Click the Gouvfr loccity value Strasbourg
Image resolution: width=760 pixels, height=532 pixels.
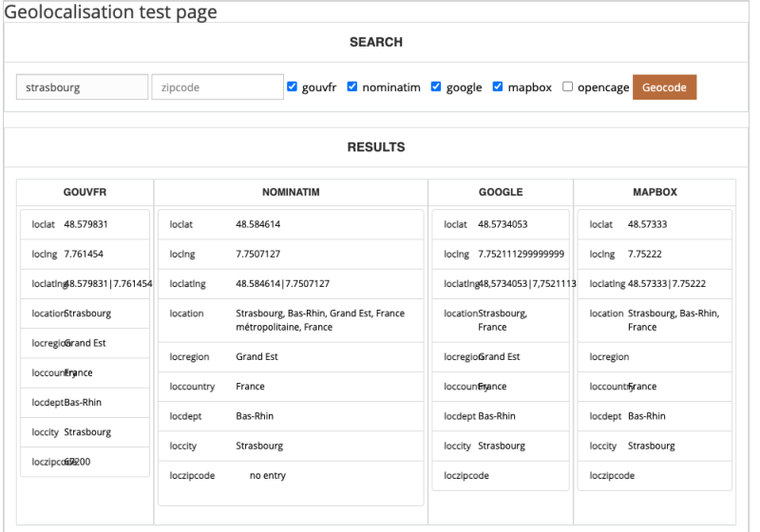tap(87, 432)
